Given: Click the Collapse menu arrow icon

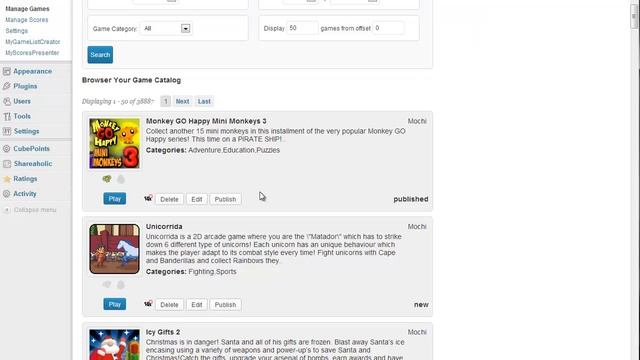Looking at the screenshot, I should click(7, 210).
